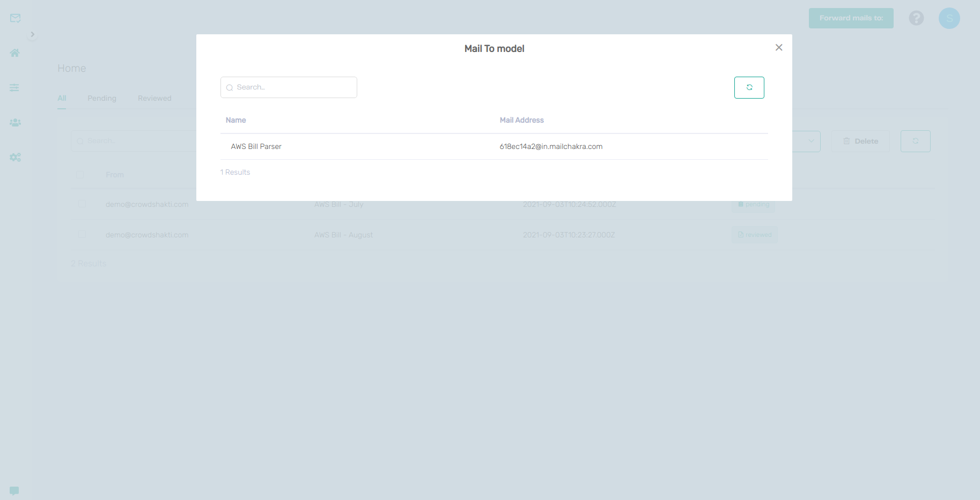The image size is (980, 500).
Task: Select the AWS Bill Parser row name
Action: 256,146
